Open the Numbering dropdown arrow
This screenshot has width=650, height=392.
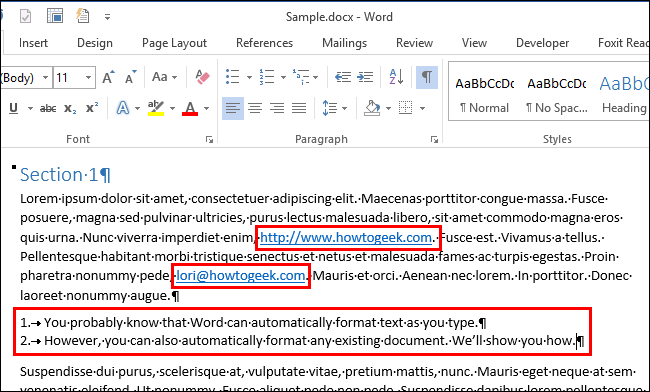(283, 77)
